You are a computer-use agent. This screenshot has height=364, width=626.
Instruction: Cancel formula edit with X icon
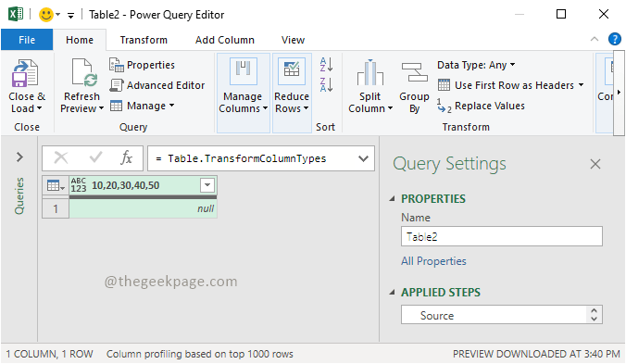61,158
